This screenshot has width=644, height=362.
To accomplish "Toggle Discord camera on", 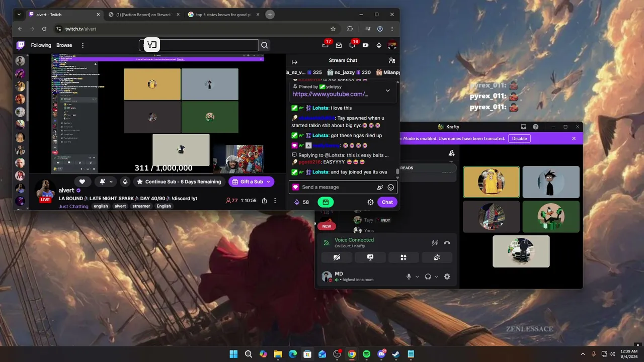I will pyautogui.click(x=337, y=257).
